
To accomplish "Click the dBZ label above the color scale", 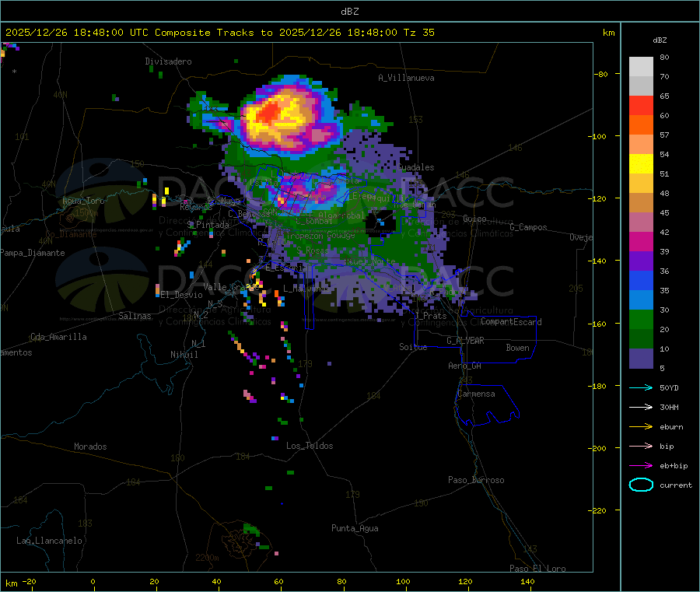I will 660,40.
